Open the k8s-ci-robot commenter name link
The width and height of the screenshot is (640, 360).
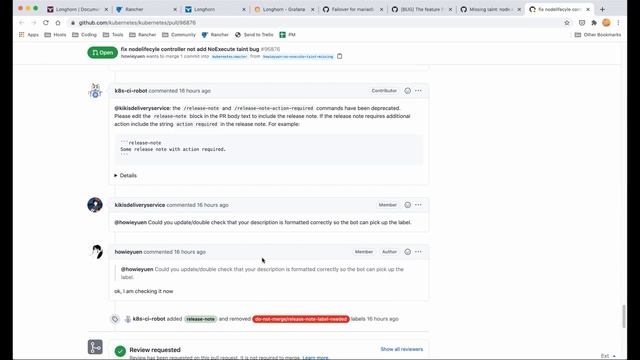[x=131, y=91]
